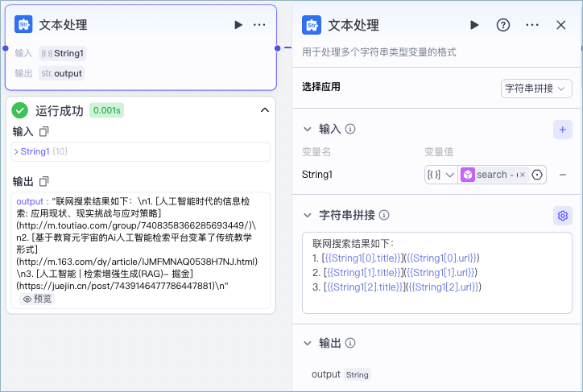583x392 pixels.
Task: Collapse the 运行成功 result panel
Action: 265,110
